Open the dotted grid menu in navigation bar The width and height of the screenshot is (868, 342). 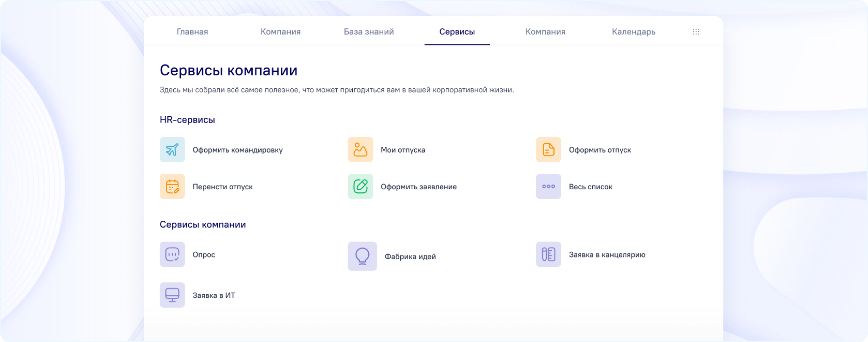(696, 31)
